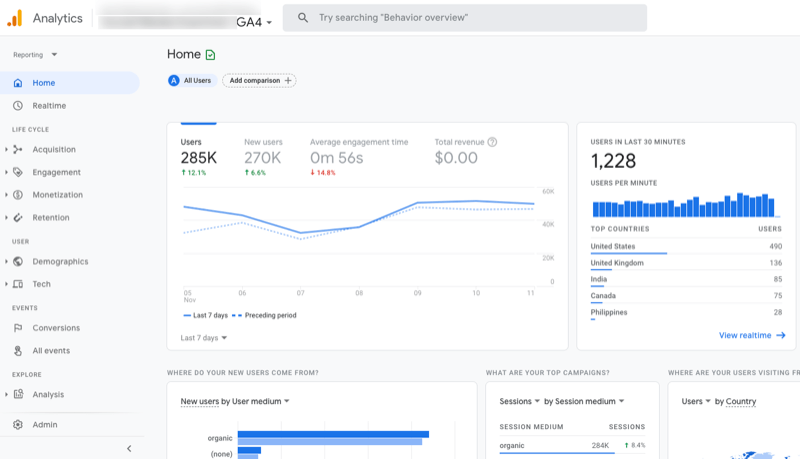
Task: Click the United Kingdom row
Action: [686, 263]
